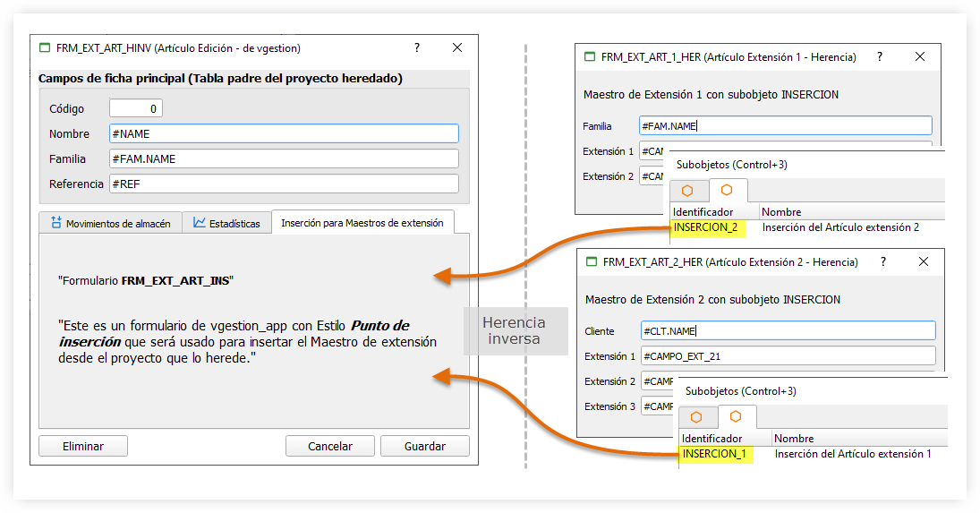Select first hexagon tab in upper Subobjetos panel
This screenshot has height=513, width=980.
(x=687, y=191)
